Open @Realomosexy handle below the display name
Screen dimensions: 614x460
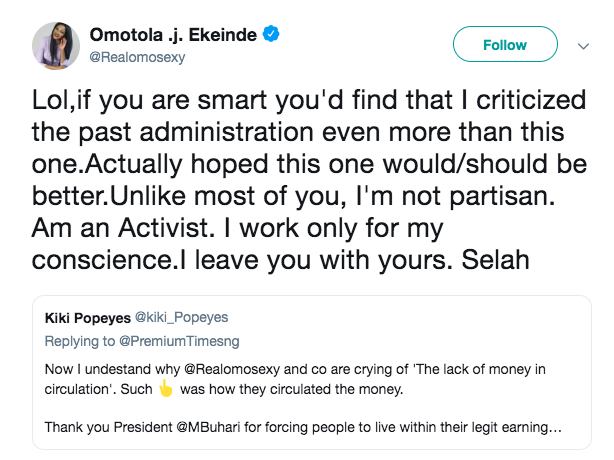(137, 57)
